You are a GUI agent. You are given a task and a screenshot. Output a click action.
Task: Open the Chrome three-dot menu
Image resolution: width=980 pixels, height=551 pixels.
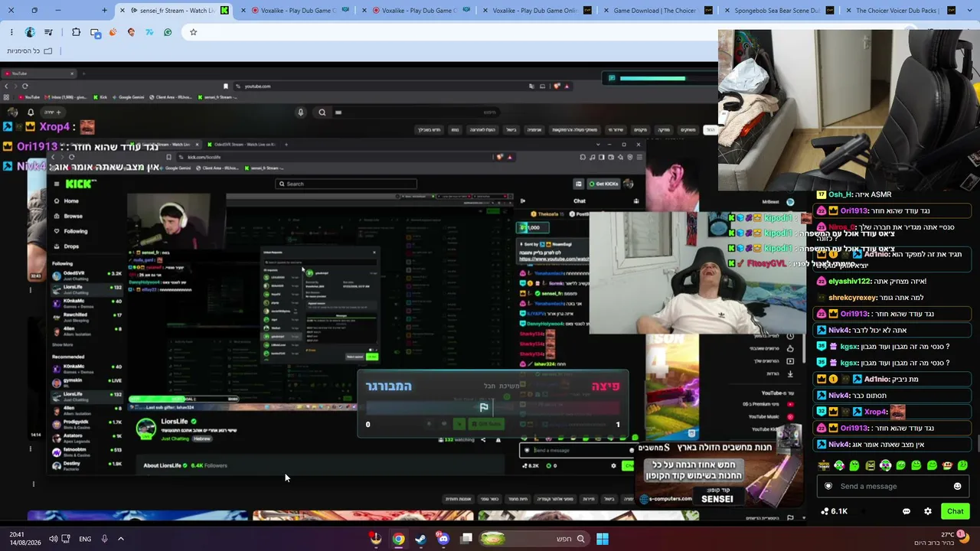[x=11, y=32]
